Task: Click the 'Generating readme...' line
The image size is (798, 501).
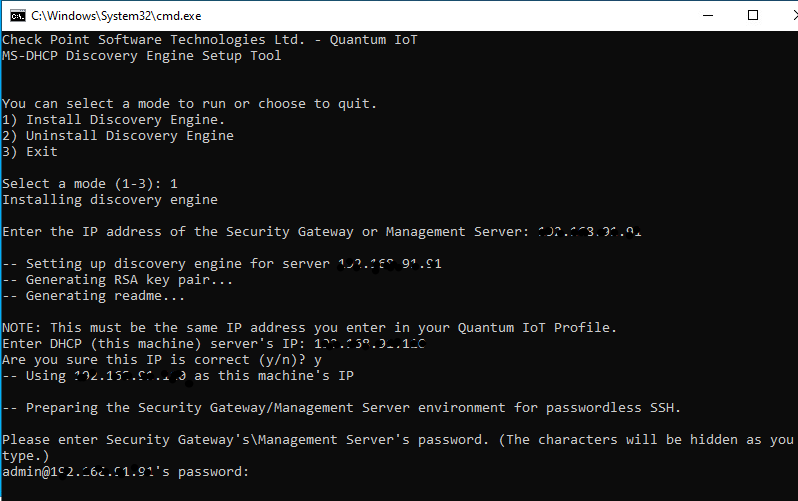Action: (x=93, y=296)
